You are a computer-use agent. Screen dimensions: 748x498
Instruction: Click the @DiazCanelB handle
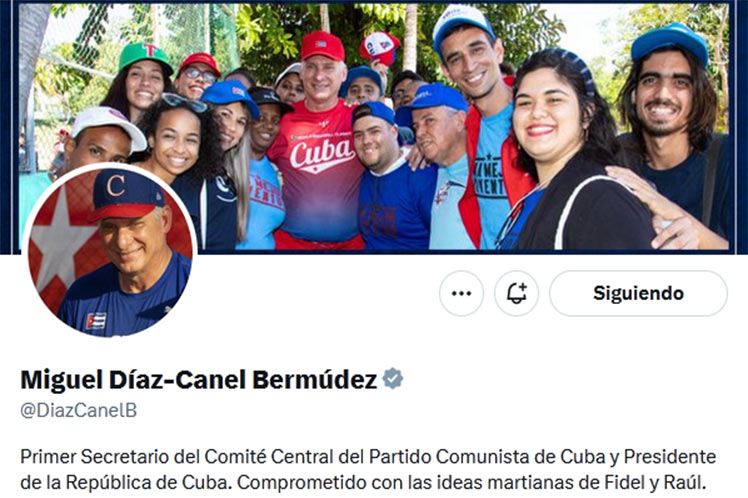[79, 410]
